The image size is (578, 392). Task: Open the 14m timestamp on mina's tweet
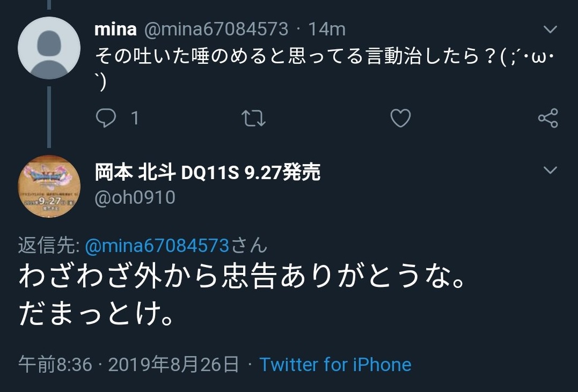[326, 29]
